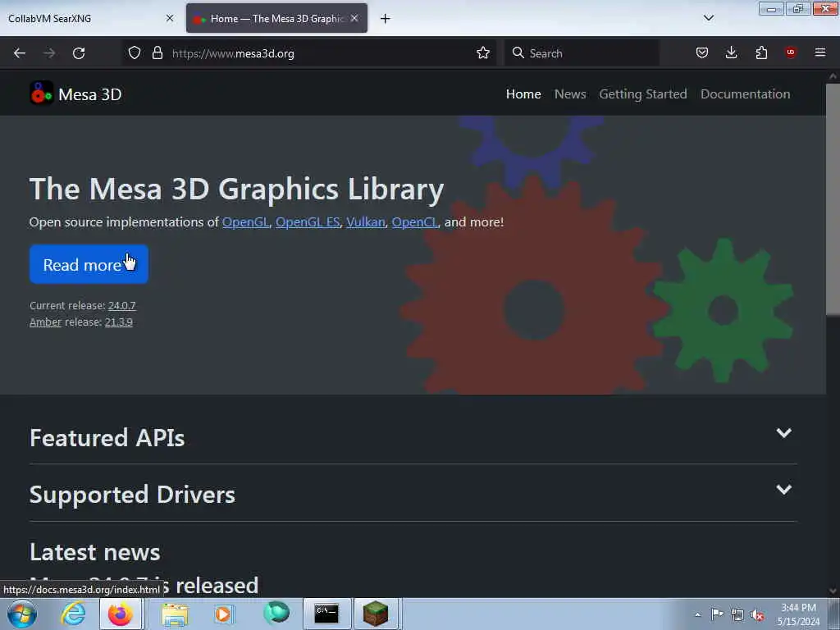Open the Documentation navigation item

[x=745, y=94]
